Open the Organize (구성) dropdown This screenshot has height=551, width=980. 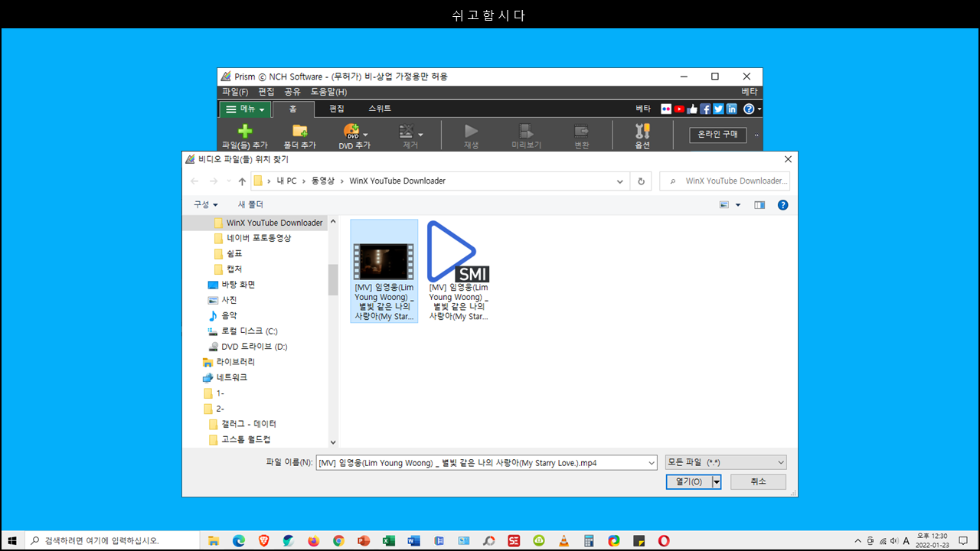point(205,204)
